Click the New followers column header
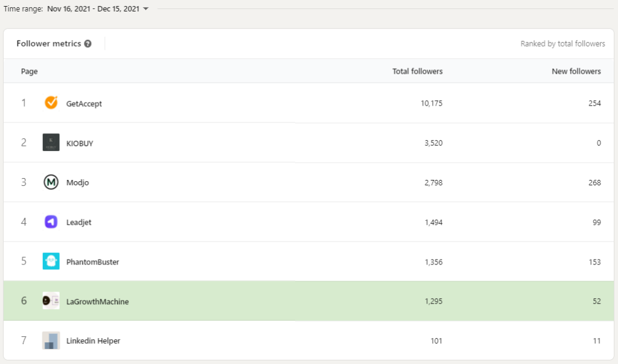Image resolution: width=618 pixels, height=364 pixels. tap(576, 71)
